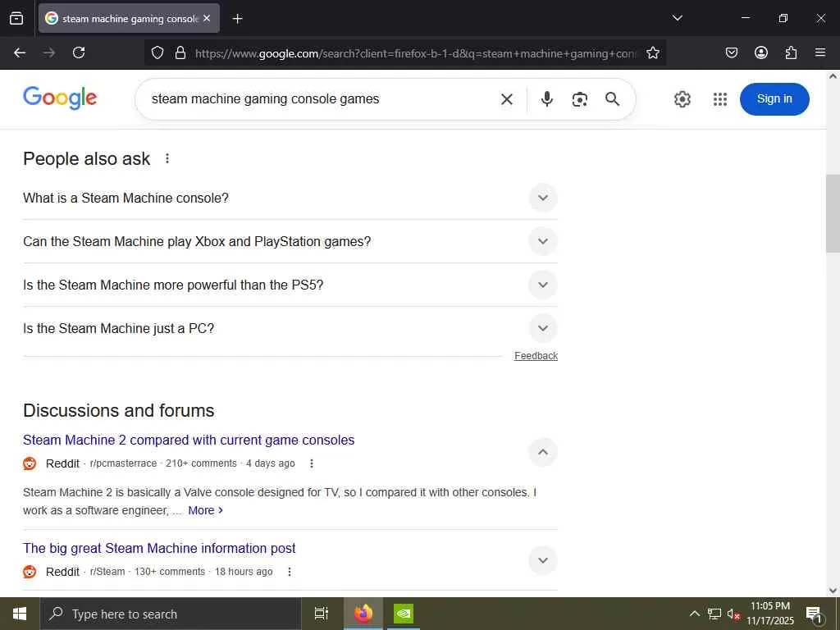
Task: Open tracking protection shield info
Action: (x=157, y=52)
